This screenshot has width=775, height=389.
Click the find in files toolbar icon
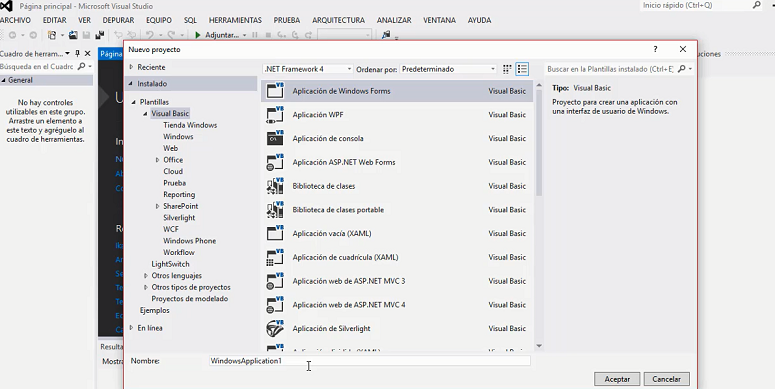(386, 35)
